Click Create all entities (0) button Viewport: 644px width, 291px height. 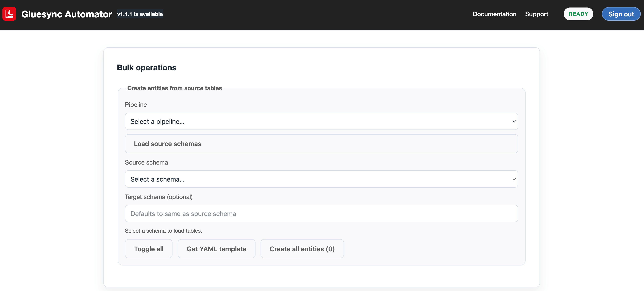click(x=302, y=249)
